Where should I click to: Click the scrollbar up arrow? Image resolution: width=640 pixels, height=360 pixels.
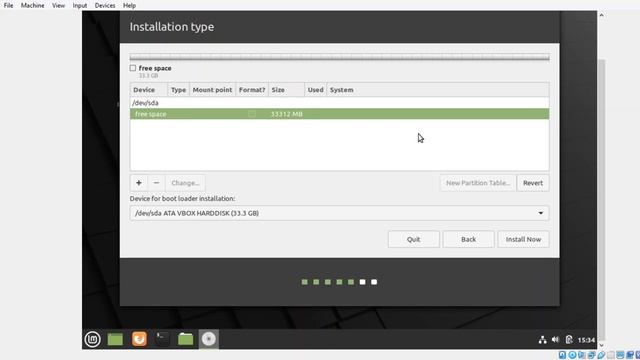tap(602, 15)
